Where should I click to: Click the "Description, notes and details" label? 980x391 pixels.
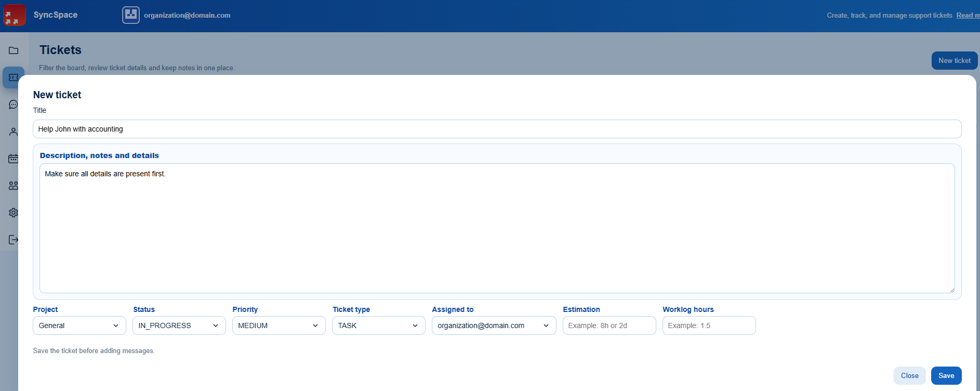[99, 155]
